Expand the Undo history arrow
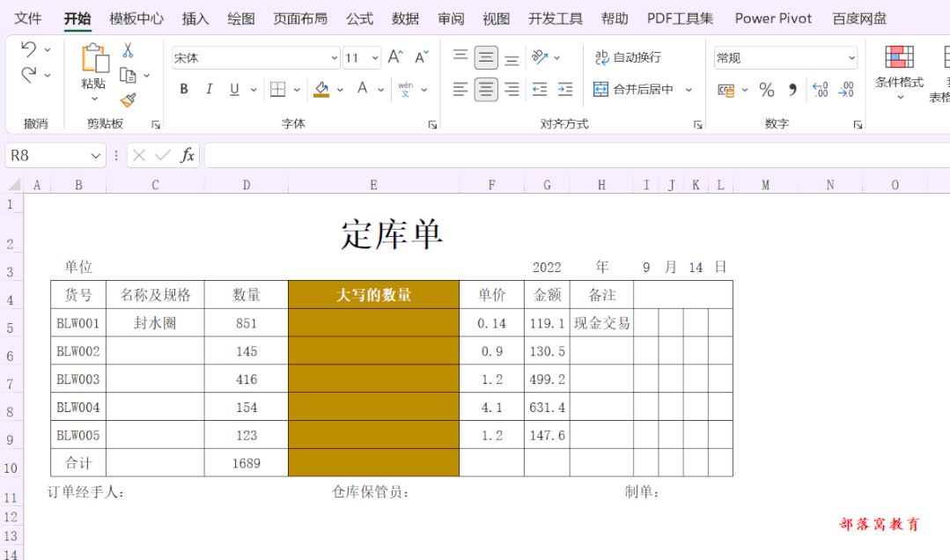Image resolution: width=950 pixels, height=560 pixels. pos(48,49)
